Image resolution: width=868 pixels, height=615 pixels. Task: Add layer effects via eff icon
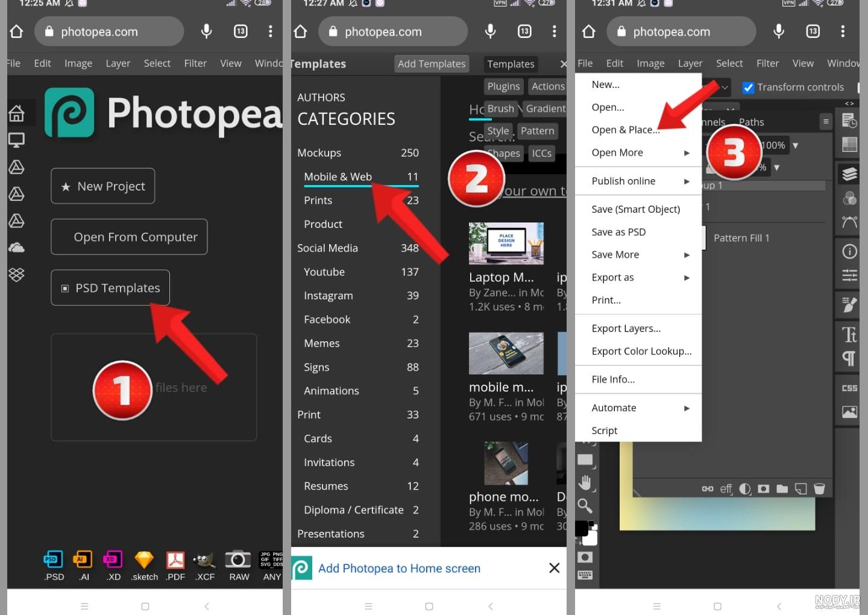(726, 489)
